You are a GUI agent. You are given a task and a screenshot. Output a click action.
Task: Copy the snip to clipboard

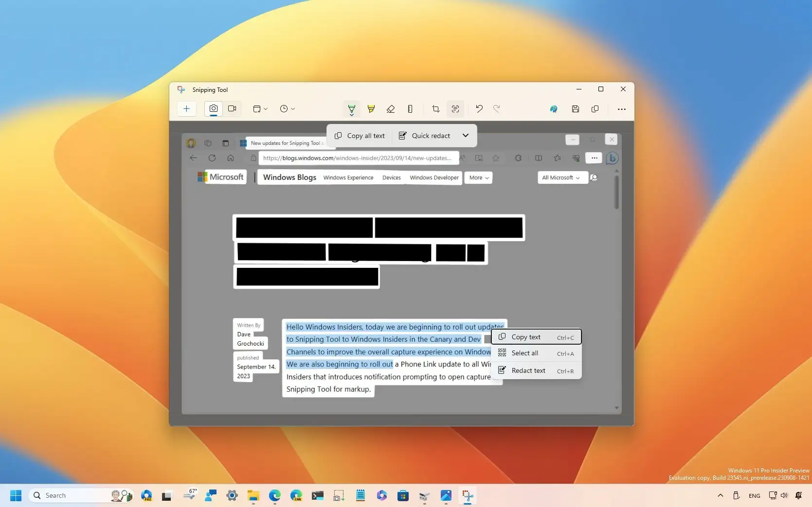[595, 109]
